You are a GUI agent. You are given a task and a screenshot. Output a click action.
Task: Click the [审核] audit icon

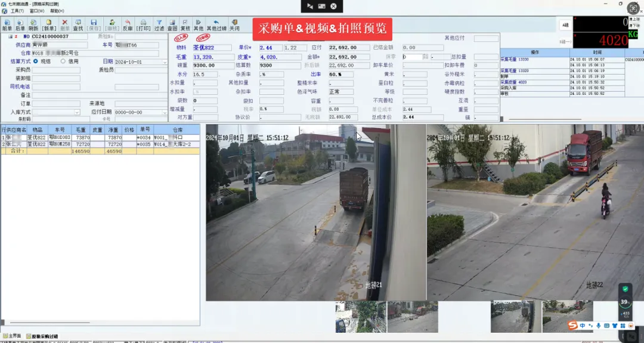coord(112,25)
